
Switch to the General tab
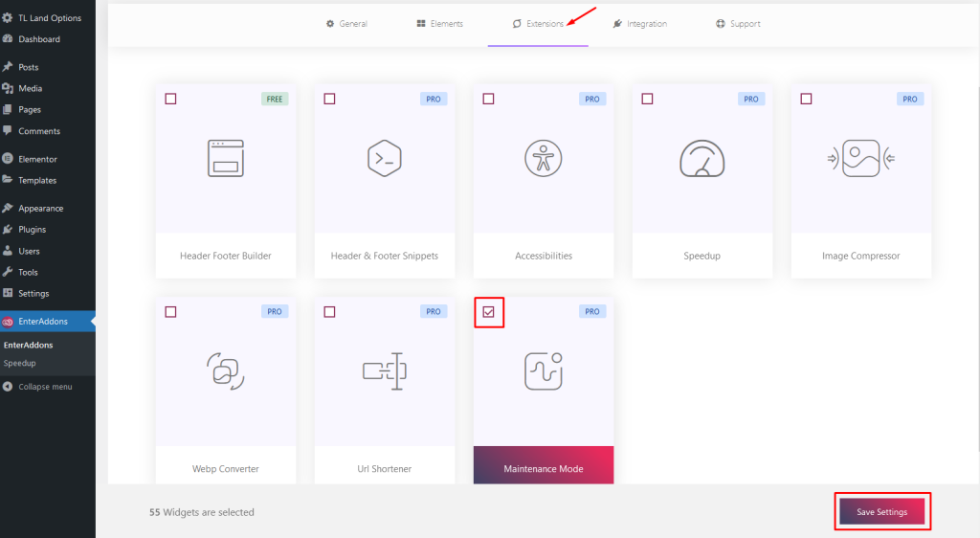click(346, 24)
